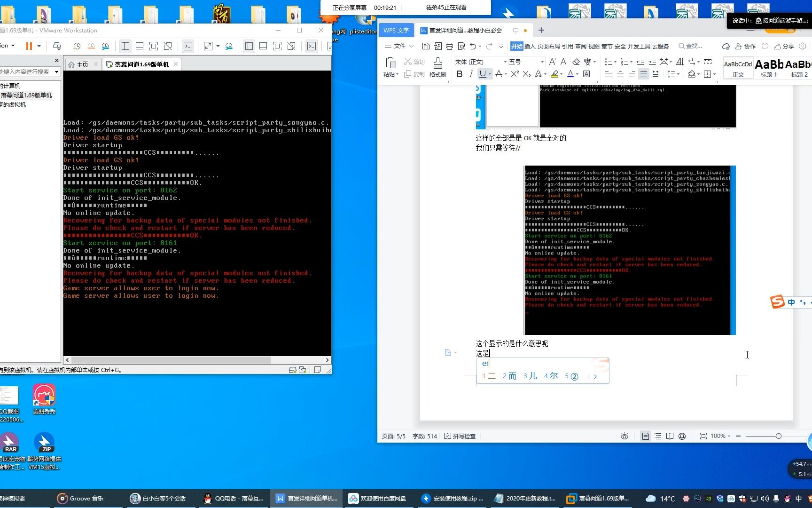This screenshot has width=812, height=508.
Task: Apply text highlight color
Action: click(555, 74)
